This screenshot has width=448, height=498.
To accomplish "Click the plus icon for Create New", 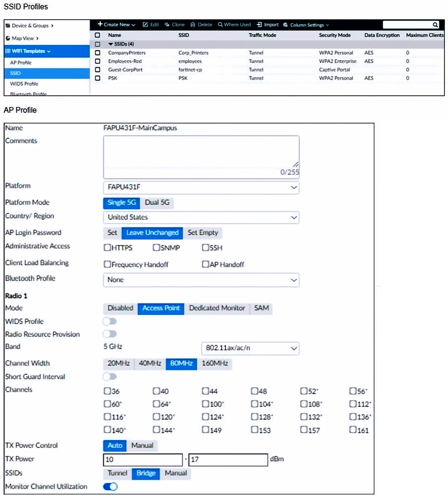I will tap(100, 25).
